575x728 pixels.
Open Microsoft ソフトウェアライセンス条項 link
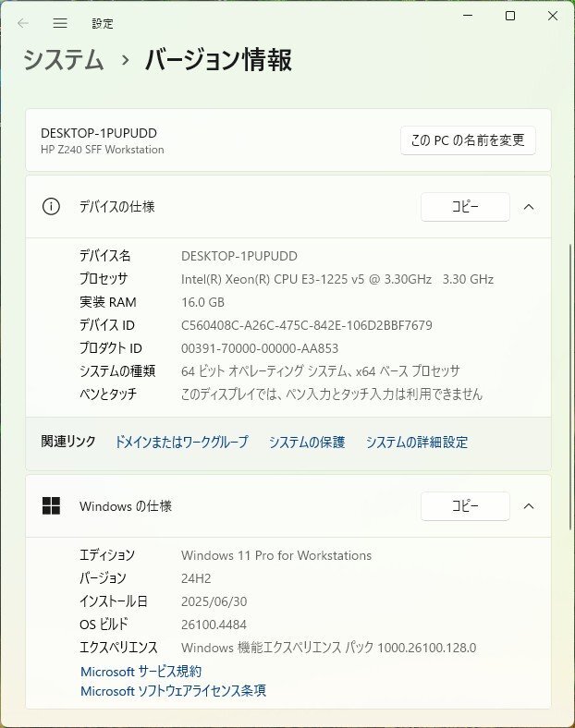[173, 691]
